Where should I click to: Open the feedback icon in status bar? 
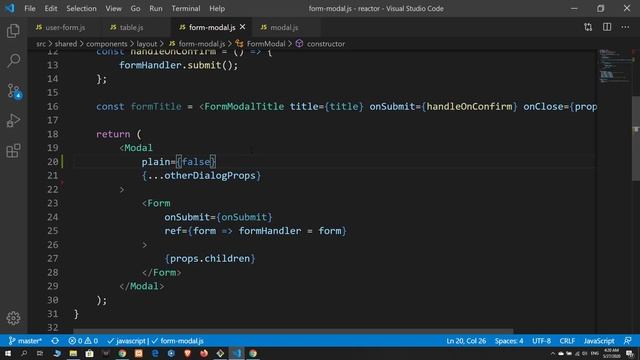(628, 341)
